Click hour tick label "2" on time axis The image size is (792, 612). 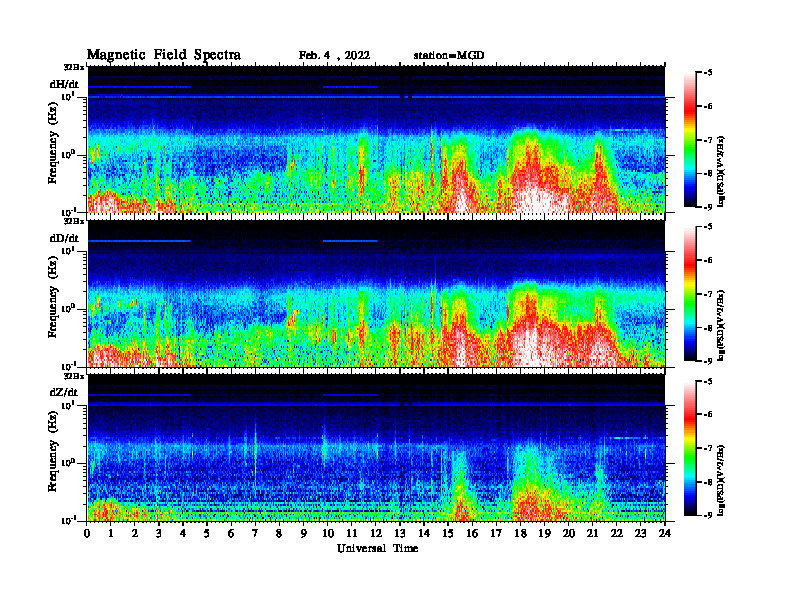135,534
